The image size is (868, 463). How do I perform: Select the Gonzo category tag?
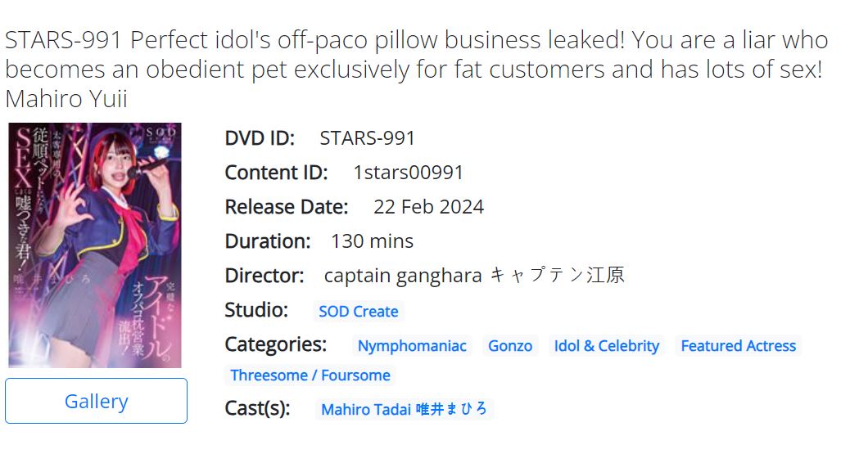point(510,346)
